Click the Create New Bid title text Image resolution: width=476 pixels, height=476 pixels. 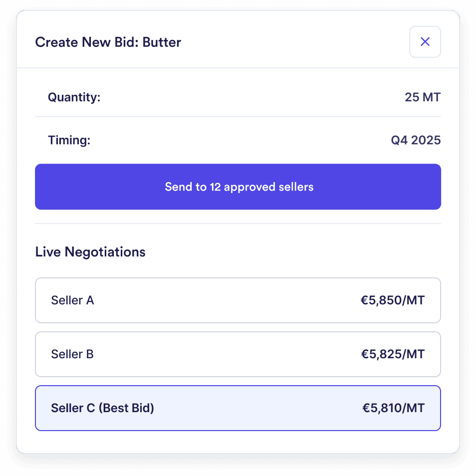click(87, 42)
